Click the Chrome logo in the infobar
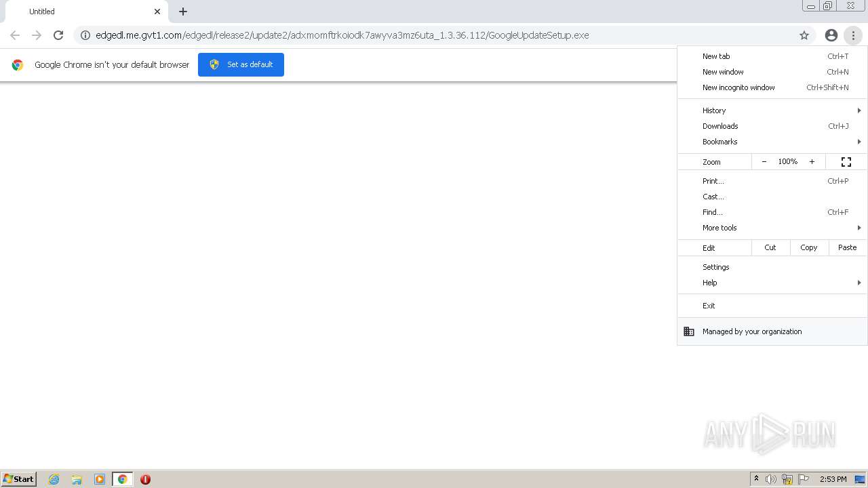This screenshot has width=868, height=488. [x=18, y=65]
